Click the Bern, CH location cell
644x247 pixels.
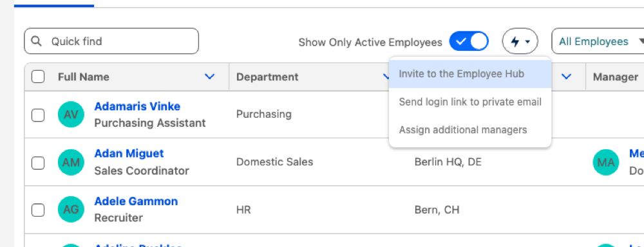tap(437, 210)
